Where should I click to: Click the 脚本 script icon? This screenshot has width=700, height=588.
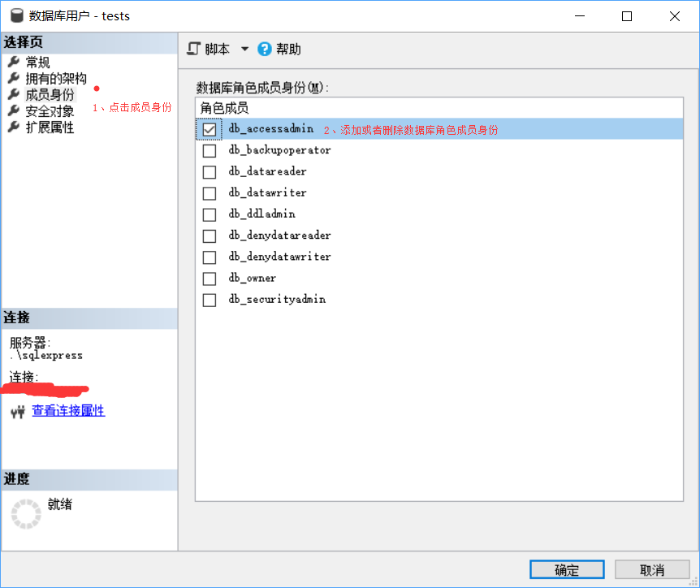pos(193,49)
